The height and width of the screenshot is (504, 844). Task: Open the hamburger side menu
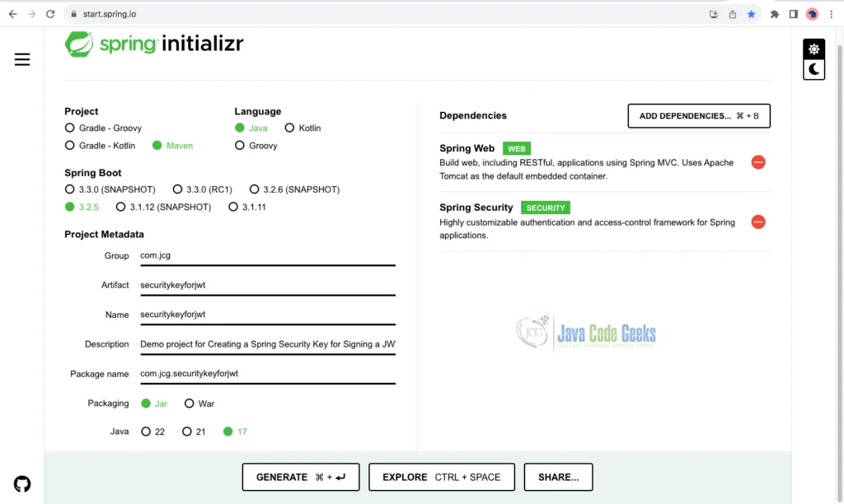coord(22,59)
